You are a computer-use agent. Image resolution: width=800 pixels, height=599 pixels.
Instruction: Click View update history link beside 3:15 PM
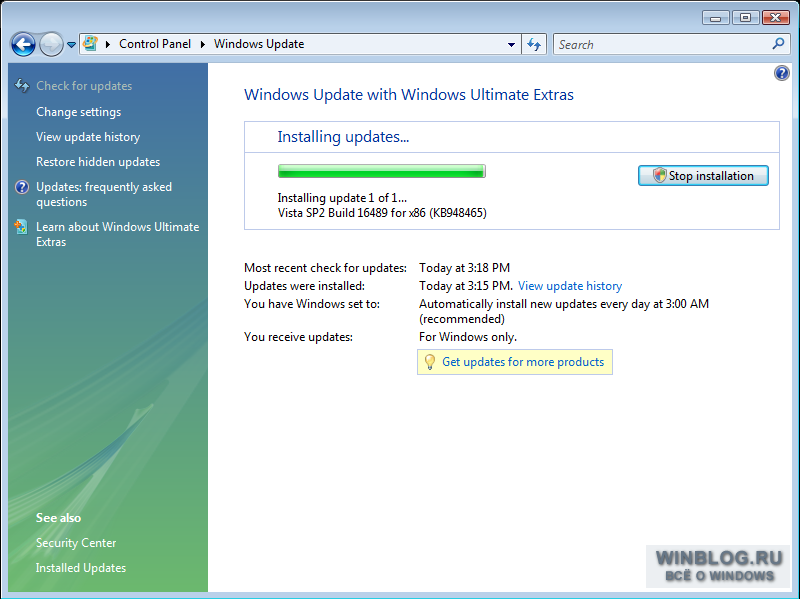click(570, 286)
